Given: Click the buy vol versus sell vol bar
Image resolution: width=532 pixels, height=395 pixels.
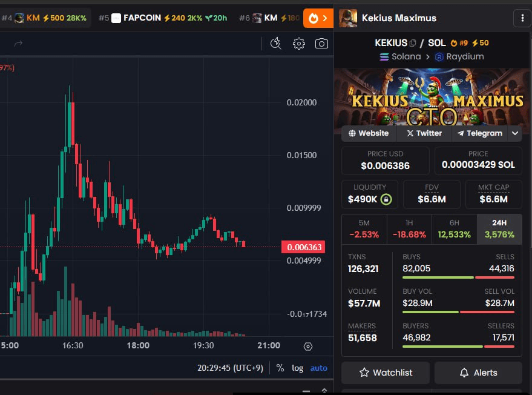Looking at the screenshot, I should [458, 312].
